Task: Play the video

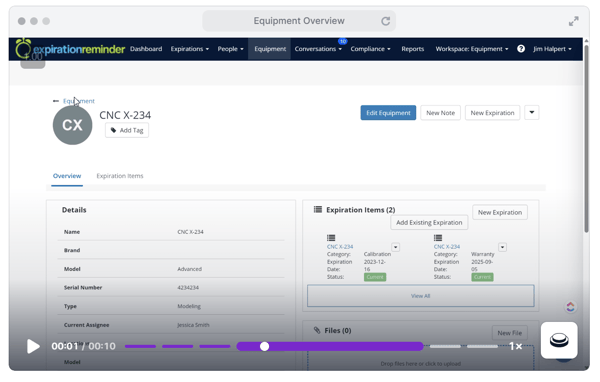Action: [33, 346]
